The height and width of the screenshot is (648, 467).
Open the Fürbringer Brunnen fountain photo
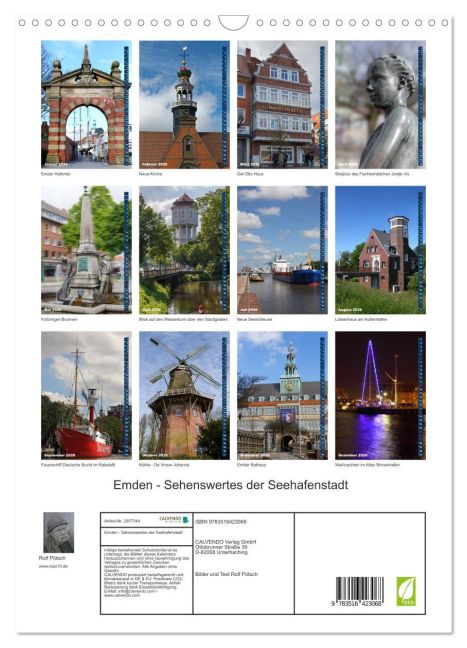[x=86, y=250]
